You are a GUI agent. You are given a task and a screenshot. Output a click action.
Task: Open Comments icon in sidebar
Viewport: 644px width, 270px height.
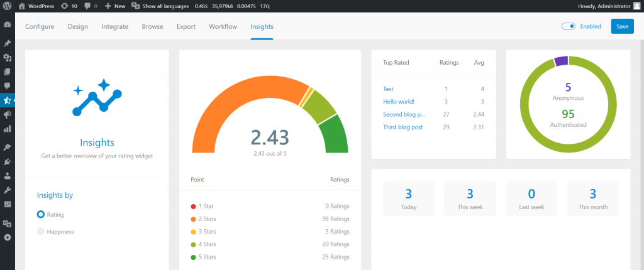7,86
